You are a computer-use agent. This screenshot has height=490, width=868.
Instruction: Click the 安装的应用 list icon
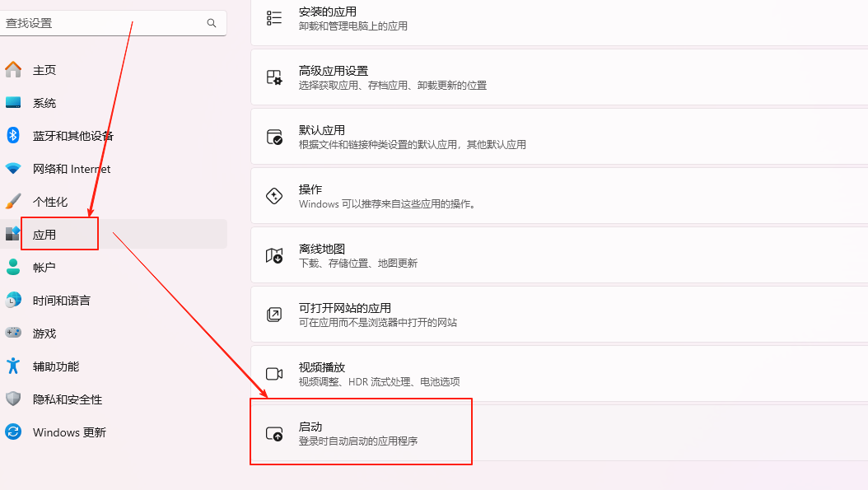pos(274,18)
